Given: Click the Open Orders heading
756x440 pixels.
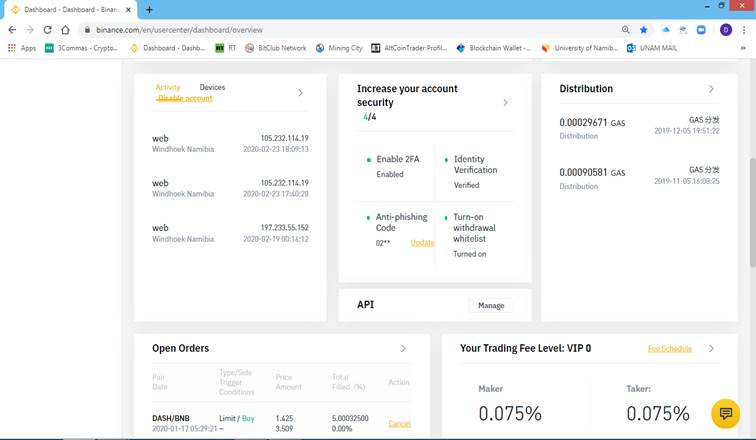Looking at the screenshot, I should click(180, 348).
